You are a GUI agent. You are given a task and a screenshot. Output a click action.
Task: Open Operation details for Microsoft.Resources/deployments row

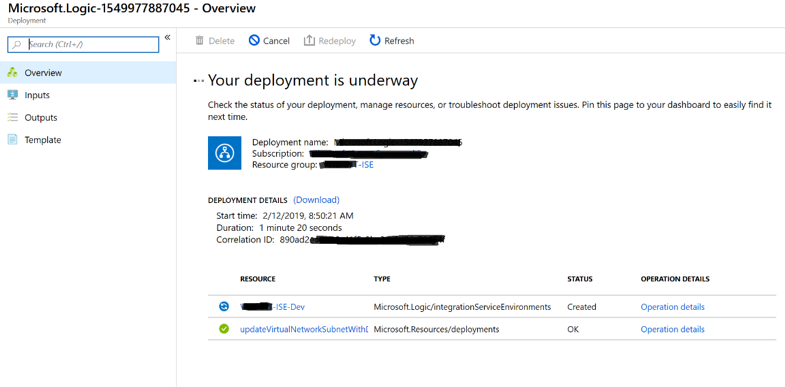pos(672,329)
